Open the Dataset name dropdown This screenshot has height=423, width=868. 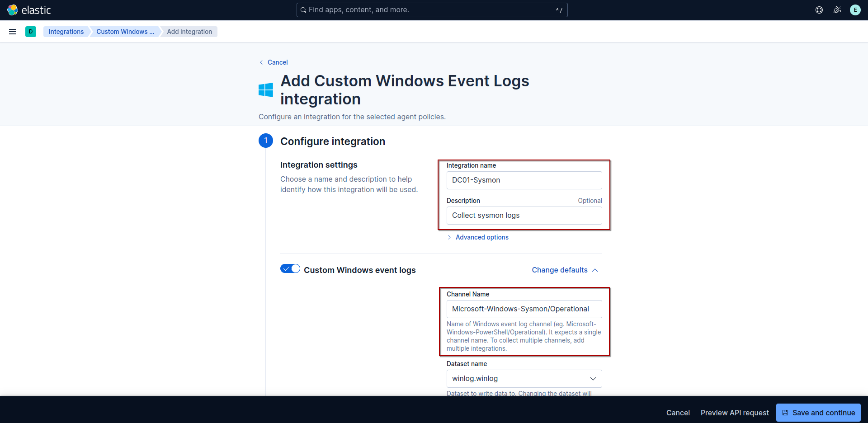tap(524, 379)
